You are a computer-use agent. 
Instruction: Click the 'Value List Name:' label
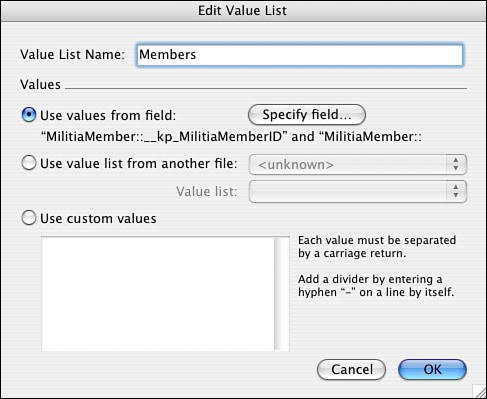tap(72, 55)
